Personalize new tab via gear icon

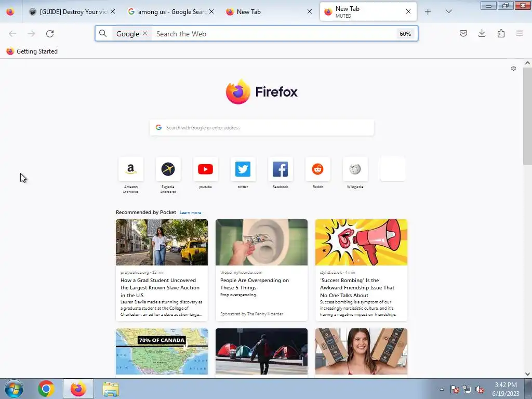513,68
